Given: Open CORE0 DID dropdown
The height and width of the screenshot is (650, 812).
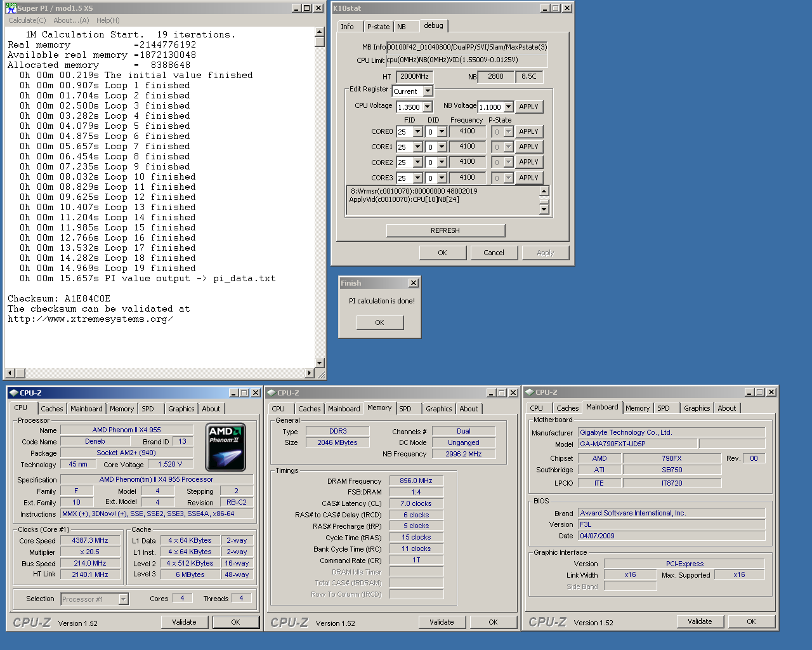Looking at the screenshot, I should coord(442,132).
